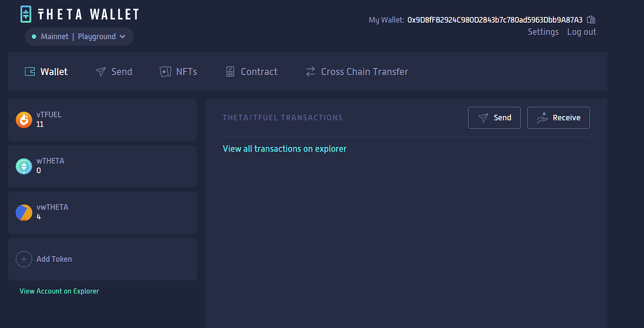Click the Send button in transactions panel
This screenshot has height=328, width=644.
click(x=494, y=118)
